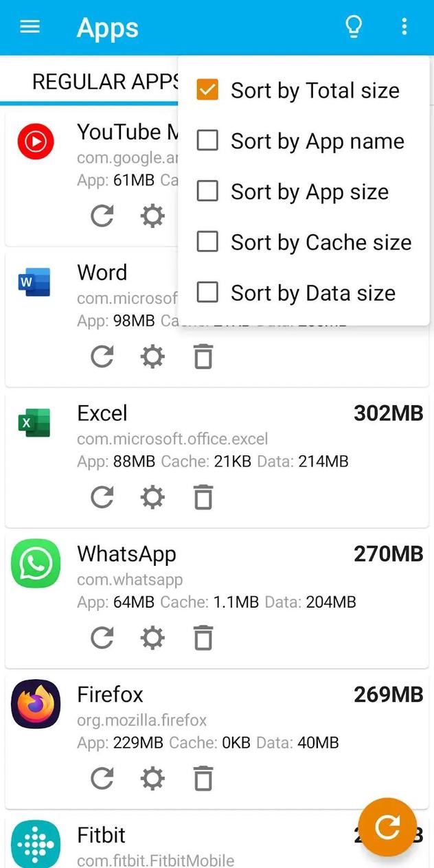Tap the Excel app name
The width and height of the screenshot is (434, 868).
pyautogui.click(x=102, y=413)
